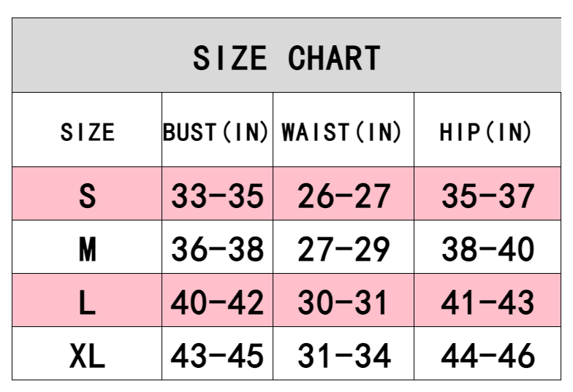Screen dimensions: 573x392
Task: Click the BUST(IN) column header
Action: (217, 132)
